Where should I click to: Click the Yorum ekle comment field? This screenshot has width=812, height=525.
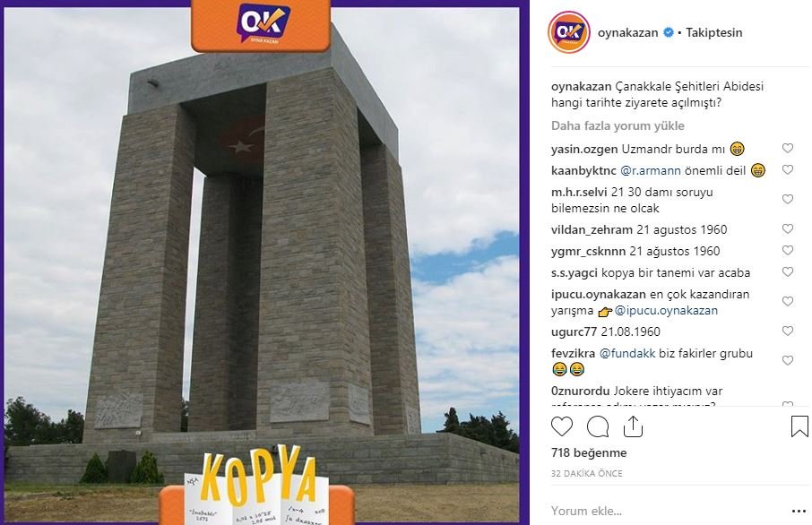668,511
